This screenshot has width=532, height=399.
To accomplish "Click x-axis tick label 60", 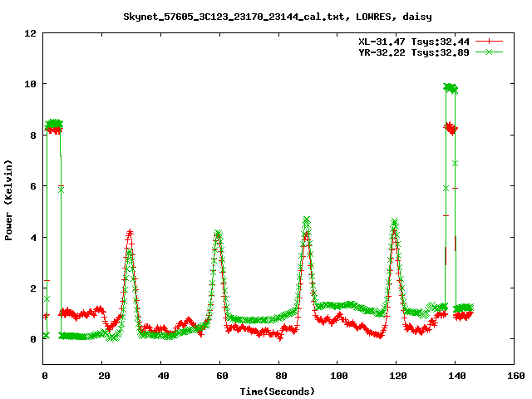I will tap(222, 376).
